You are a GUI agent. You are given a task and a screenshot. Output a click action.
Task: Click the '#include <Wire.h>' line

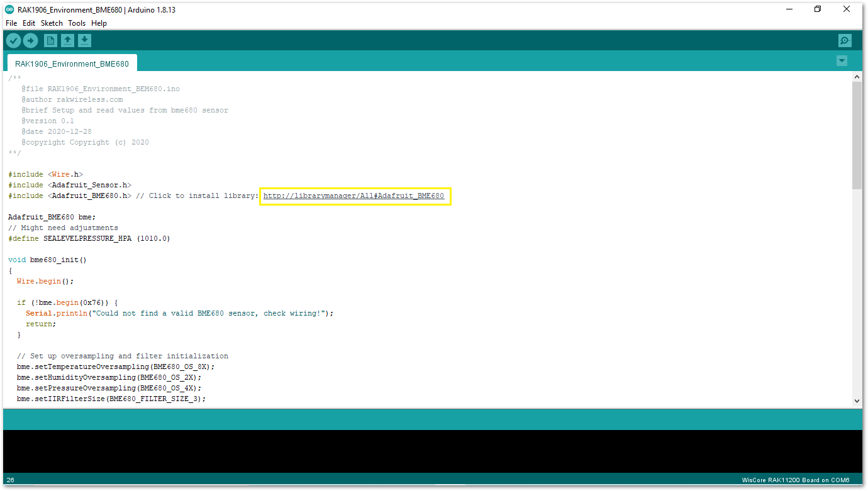click(45, 175)
